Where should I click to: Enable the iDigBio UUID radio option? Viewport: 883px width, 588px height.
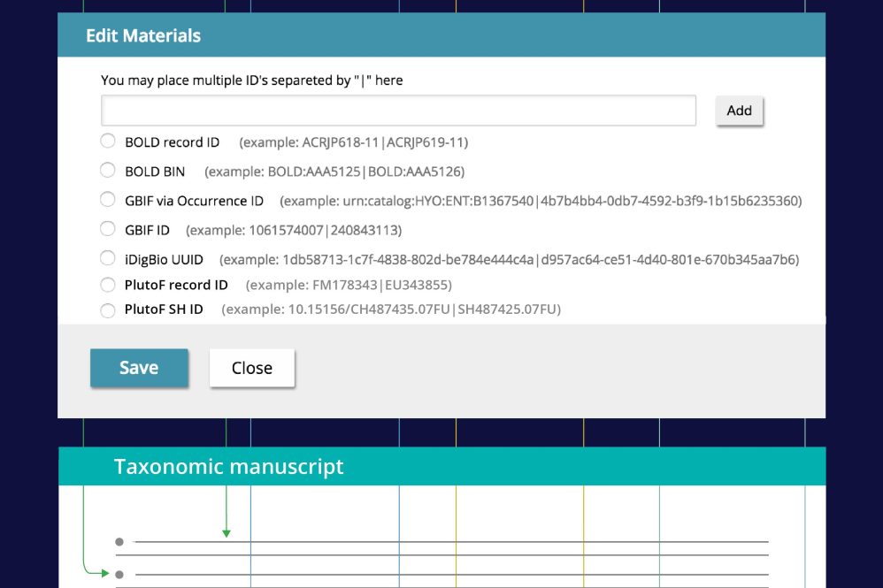tap(108, 259)
